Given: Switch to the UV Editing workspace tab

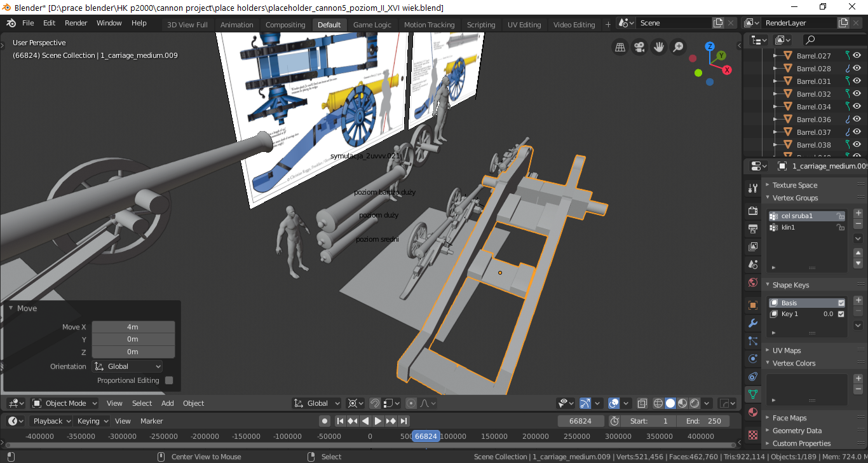Looking at the screenshot, I should point(524,25).
